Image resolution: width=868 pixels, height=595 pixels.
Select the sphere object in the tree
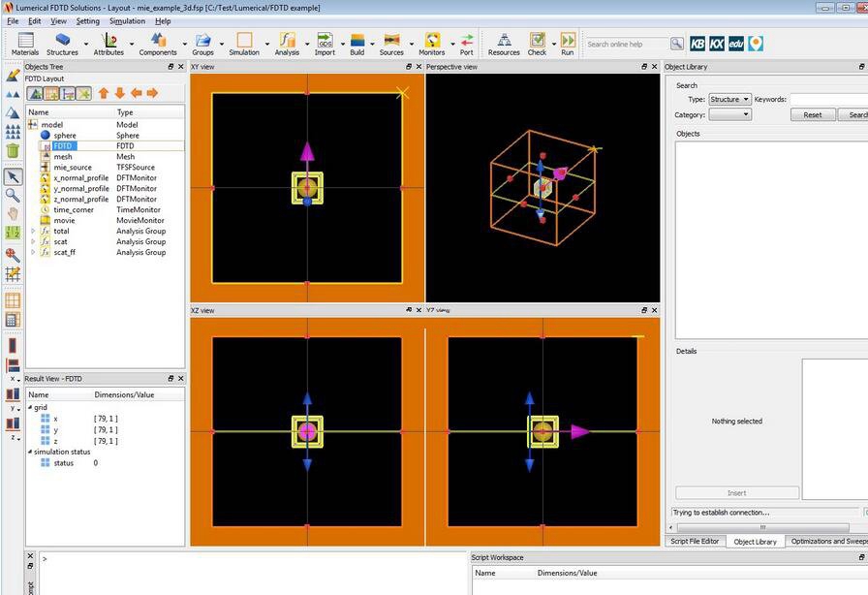point(65,135)
